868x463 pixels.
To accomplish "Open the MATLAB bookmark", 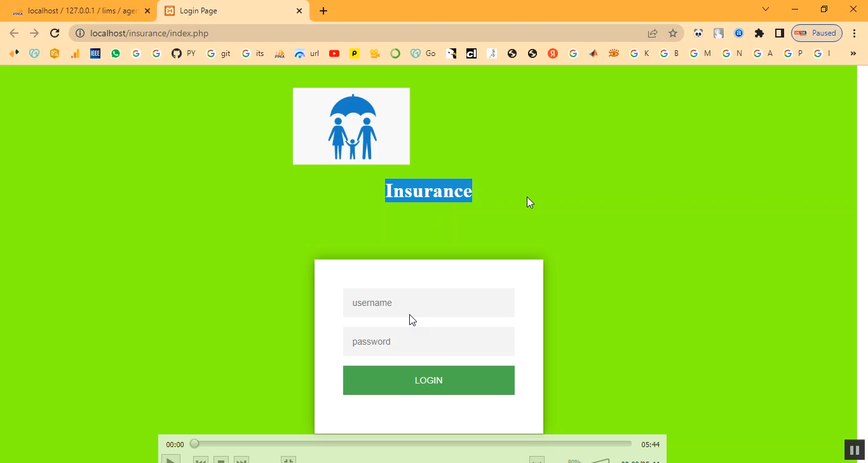I will pos(593,54).
